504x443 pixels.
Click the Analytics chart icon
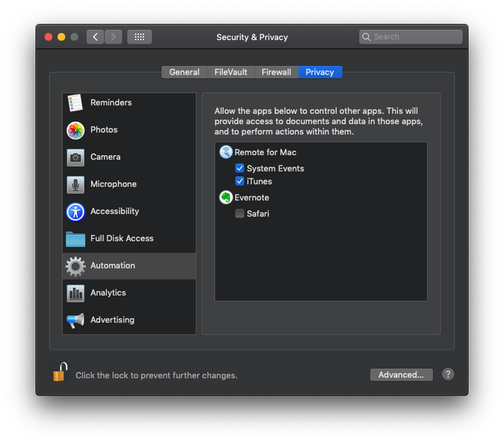click(x=76, y=293)
